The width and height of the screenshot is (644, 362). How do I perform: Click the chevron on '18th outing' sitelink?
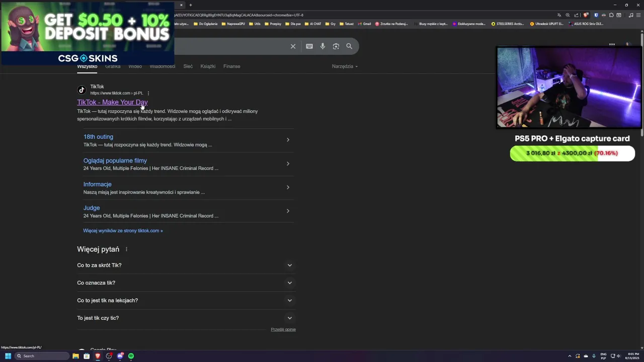click(x=288, y=140)
